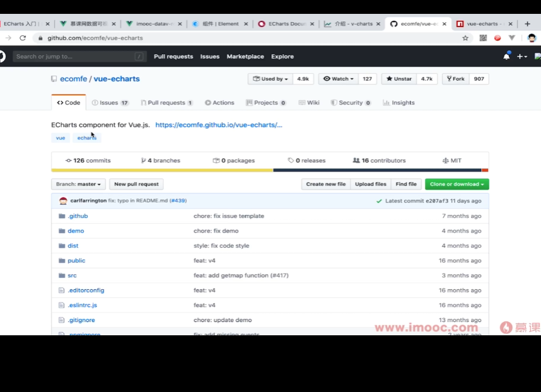541x392 pixels.
Task: Click the .github folder icon
Action: pyautogui.click(x=62, y=216)
